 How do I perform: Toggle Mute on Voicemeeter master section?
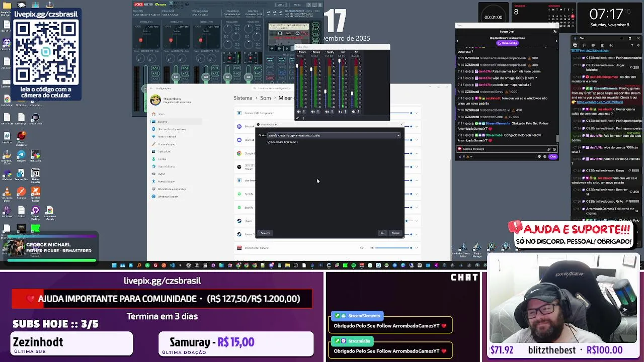point(270,78)
